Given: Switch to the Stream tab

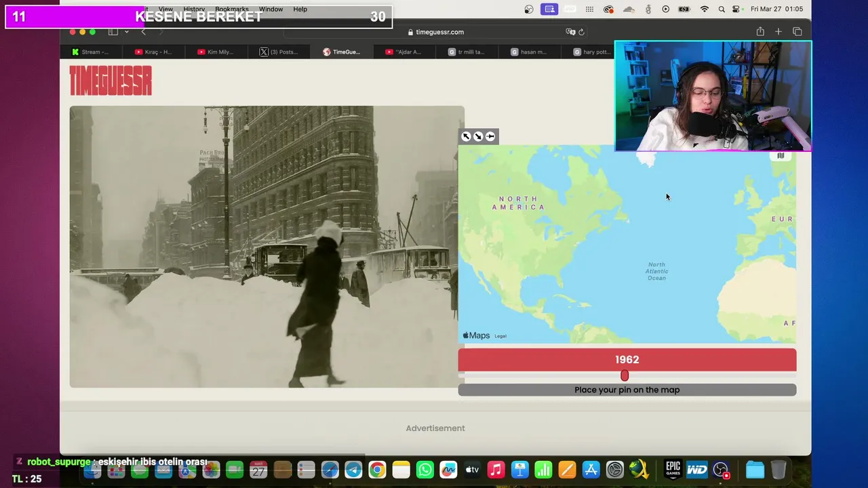Looking at the screenshot, I should point(91,52).
